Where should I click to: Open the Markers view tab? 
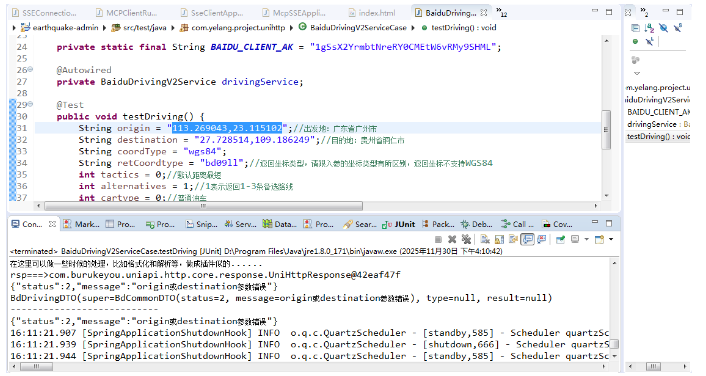[x=81, y=224]
